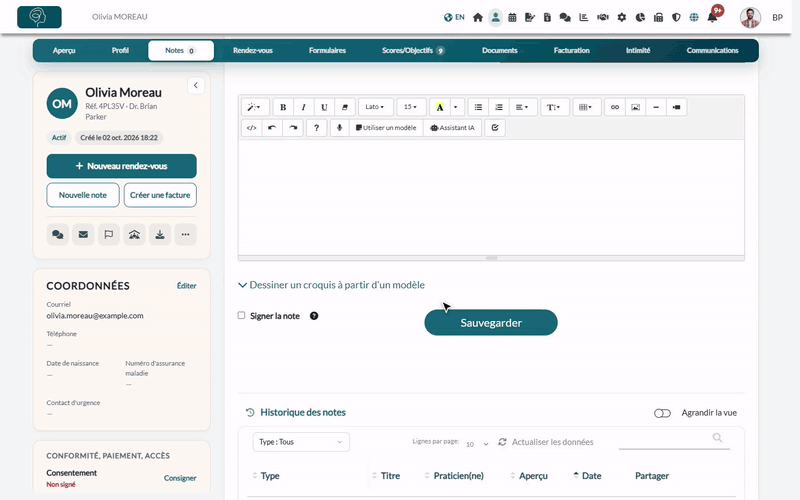Image resolution: width=800 pixels, height=500 pixels.
Task: Open the Type : Tous filter dropdown
Action: click(301, 442)
